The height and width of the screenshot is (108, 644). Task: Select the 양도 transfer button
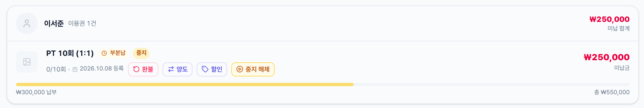click(178, 69)
